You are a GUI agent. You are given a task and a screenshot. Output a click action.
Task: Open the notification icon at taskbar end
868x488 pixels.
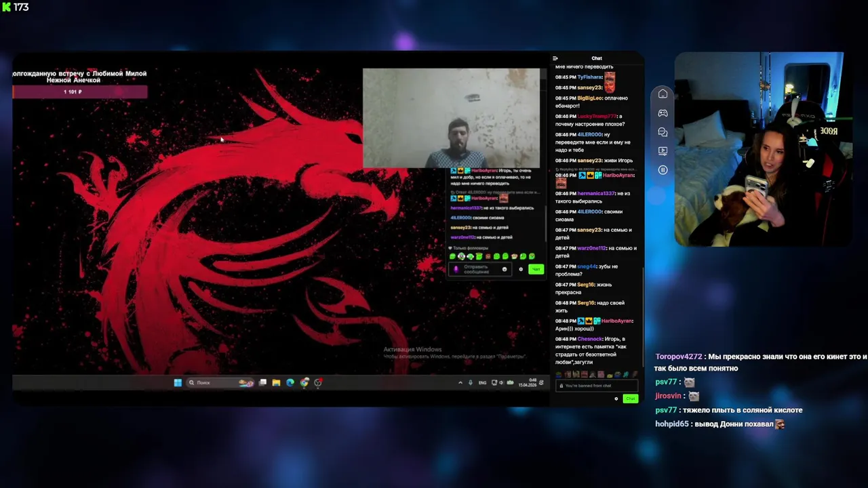point(541,382)
